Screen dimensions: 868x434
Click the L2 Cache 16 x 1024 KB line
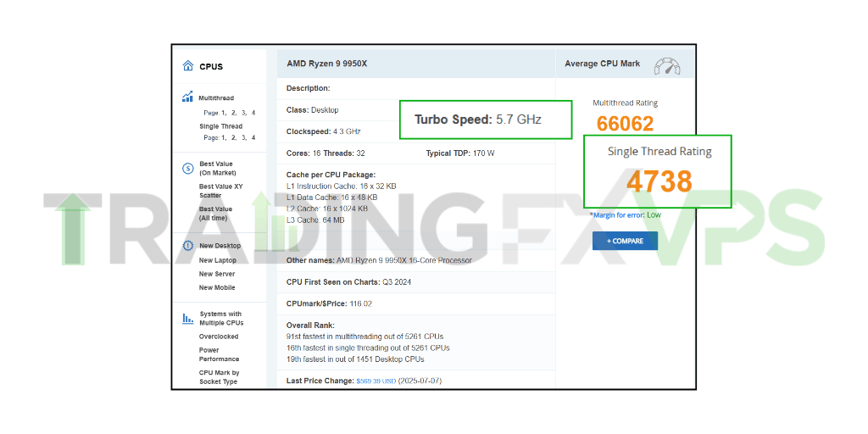tap(327, 209)
